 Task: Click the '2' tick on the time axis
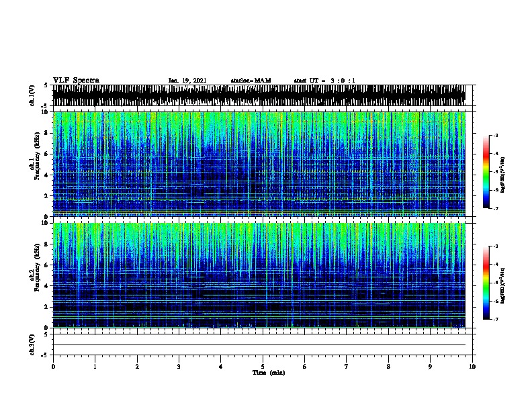pos(137,367)
